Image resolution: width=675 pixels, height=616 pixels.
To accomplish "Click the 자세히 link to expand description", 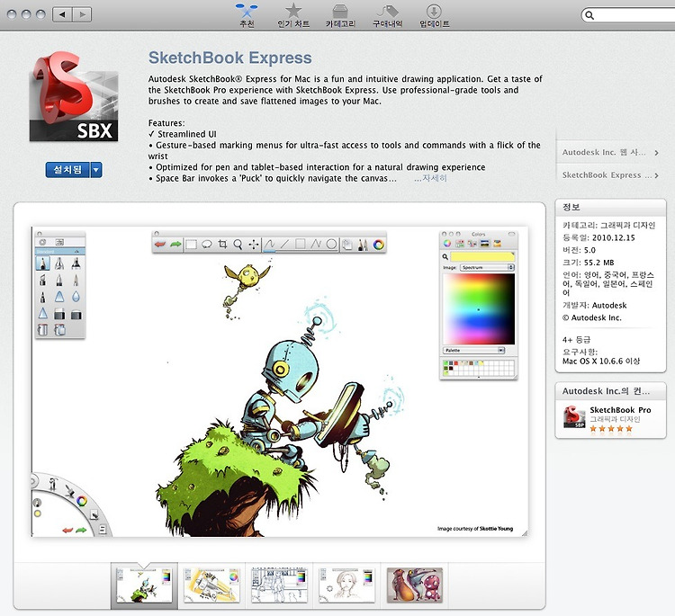I will (x=430, y=178).
